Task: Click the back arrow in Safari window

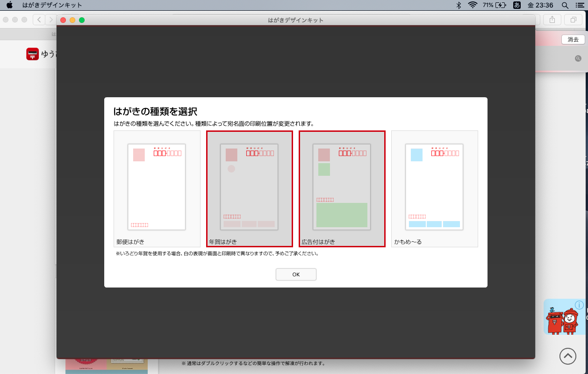Action: pos(39,20)
